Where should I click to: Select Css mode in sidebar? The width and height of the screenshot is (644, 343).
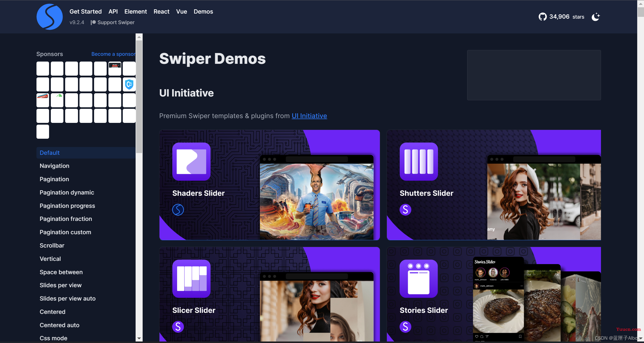54,338
